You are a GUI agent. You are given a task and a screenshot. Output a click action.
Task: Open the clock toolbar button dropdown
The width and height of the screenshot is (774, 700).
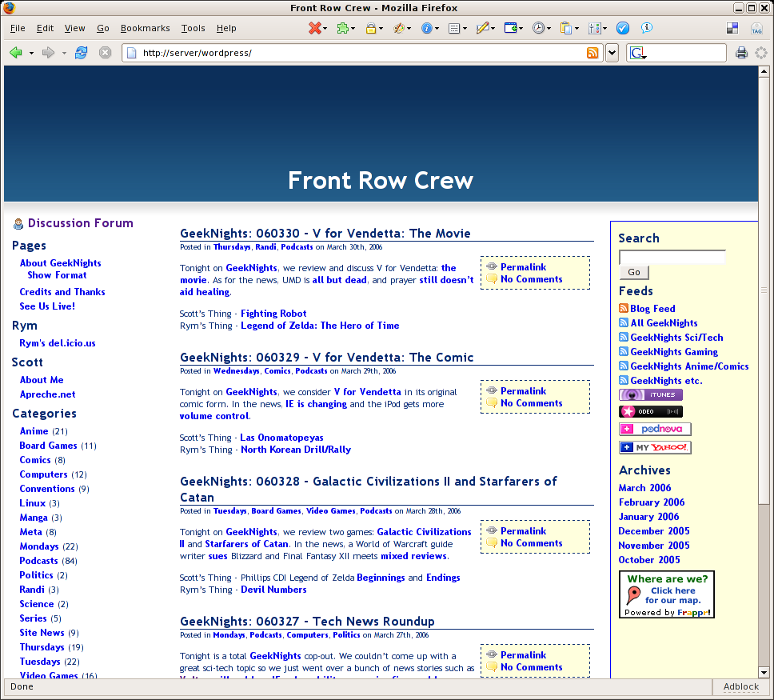click(x=549, y=29)
